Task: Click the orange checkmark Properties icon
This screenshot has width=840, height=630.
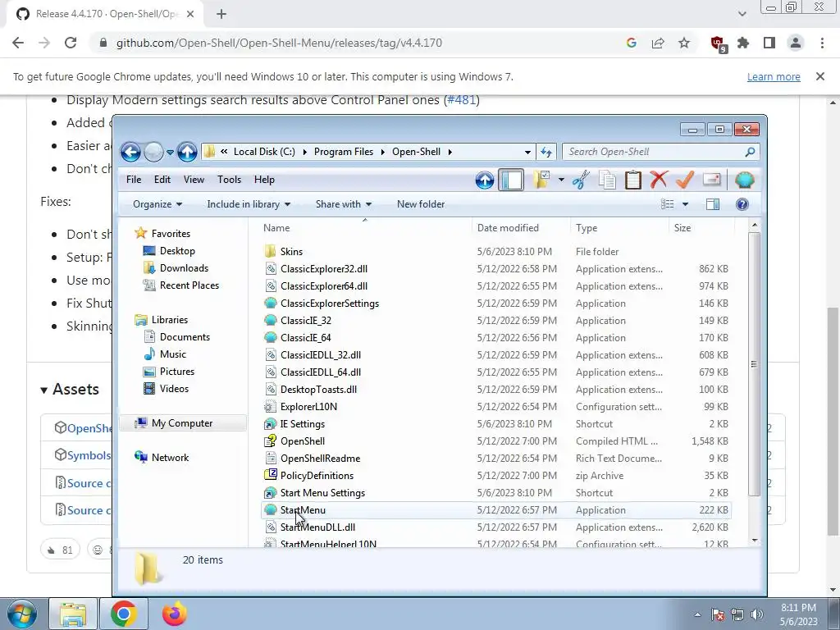Action: coord(685,180)
